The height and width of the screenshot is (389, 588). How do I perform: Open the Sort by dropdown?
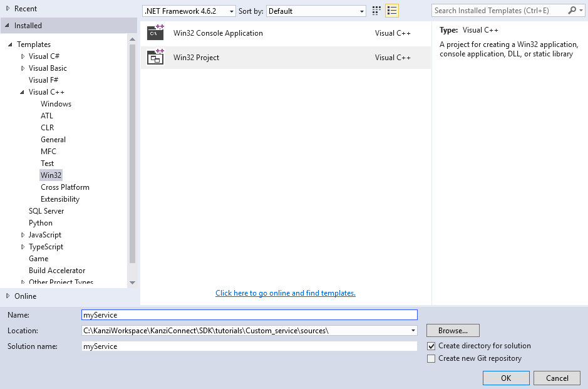(x=362, y=11)
